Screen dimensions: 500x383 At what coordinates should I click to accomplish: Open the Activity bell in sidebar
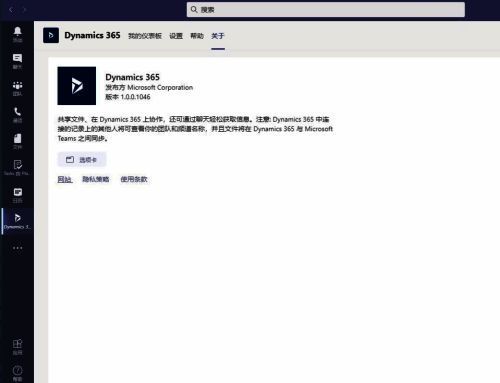coord(17,34)
